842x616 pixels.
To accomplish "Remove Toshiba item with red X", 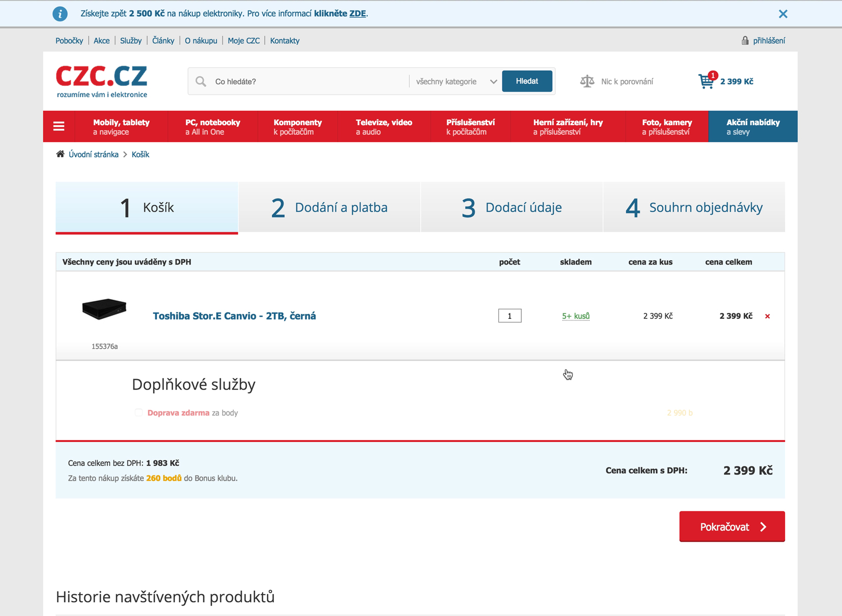I will (767, 316).
